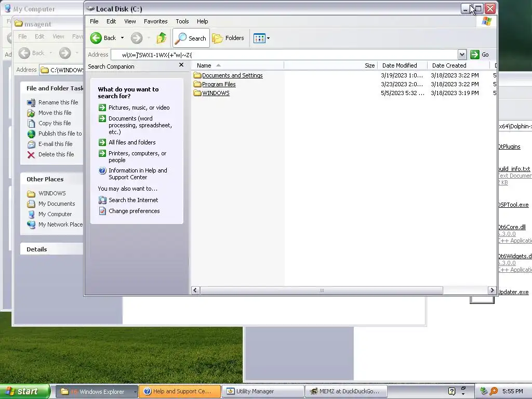The height and width of the screenshot is (399, 532).
Task: Click Change preferences in Search Companion
Action: coord(134,211)
